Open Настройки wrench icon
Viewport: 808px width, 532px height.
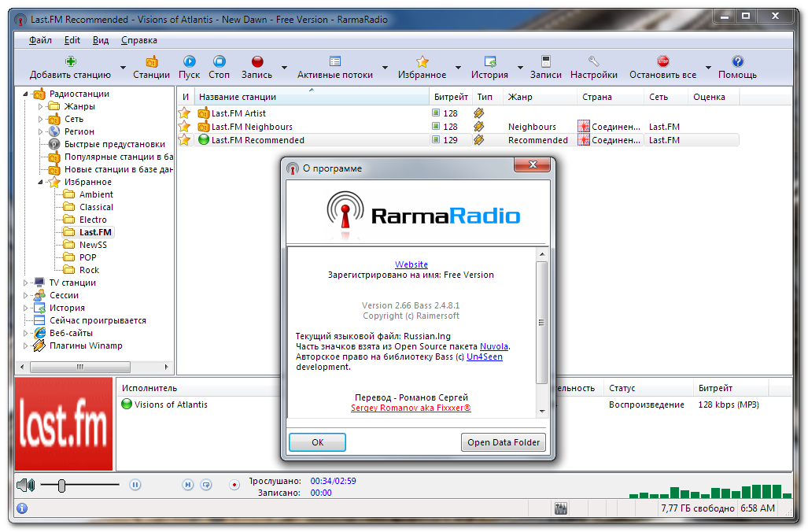coord(594,62)
